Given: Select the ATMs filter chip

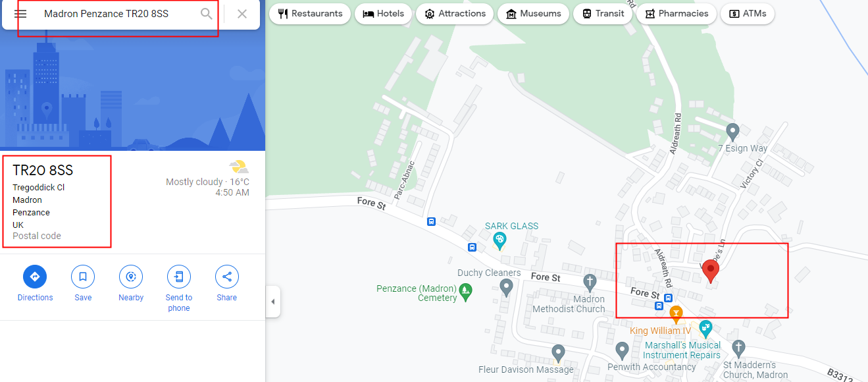Looking at the screenshot, I should [x=748, y=13].
